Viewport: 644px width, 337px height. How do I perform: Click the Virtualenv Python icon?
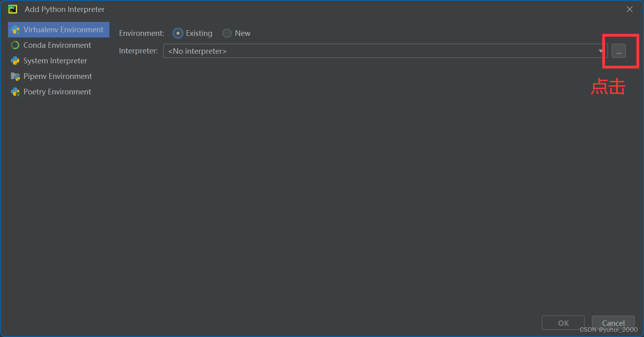click(x=16, y=30)
